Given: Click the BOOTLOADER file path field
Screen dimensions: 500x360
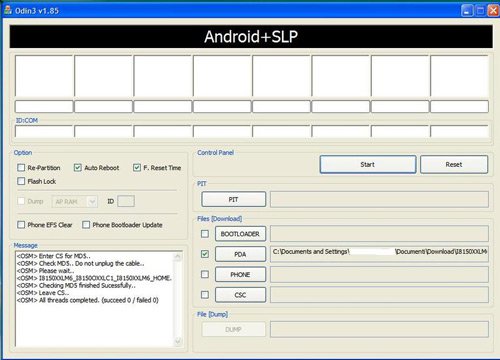Looking at the screenshot, I should 379,234.
